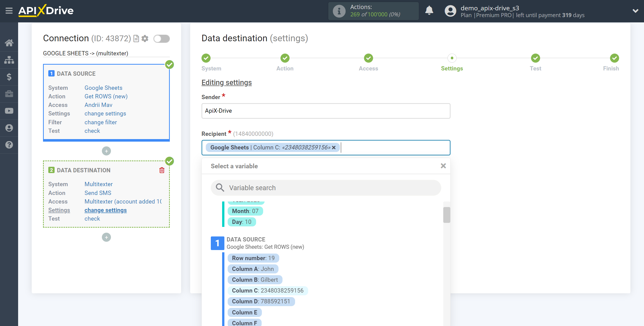Image resolution: width=644 pixels, height=326 pixels.
Task: Add block after Data Source plus
Action: click(x=106, y=151)
